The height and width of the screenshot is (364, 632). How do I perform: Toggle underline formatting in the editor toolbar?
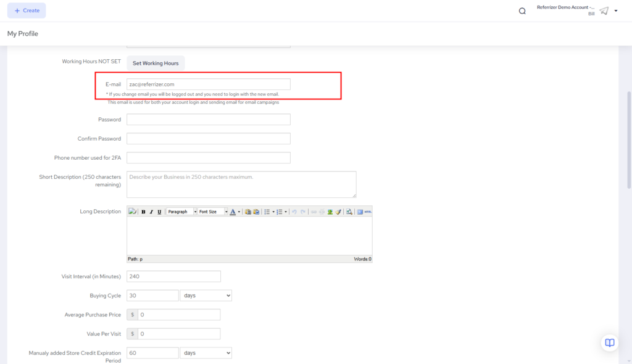tap(159, 212)
